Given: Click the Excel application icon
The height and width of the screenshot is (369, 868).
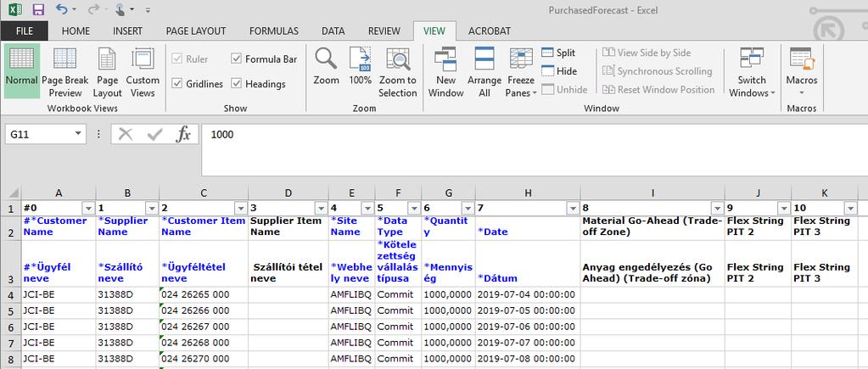Looking at the screenshot, I should 14,9.
